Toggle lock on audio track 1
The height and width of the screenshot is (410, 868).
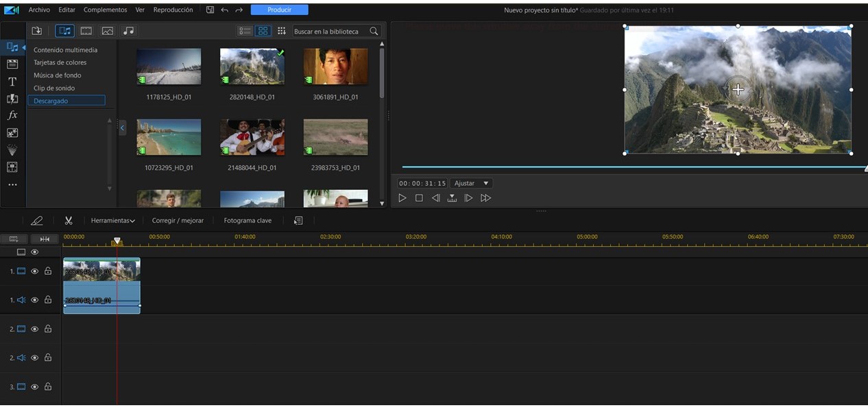pos(48,300)
